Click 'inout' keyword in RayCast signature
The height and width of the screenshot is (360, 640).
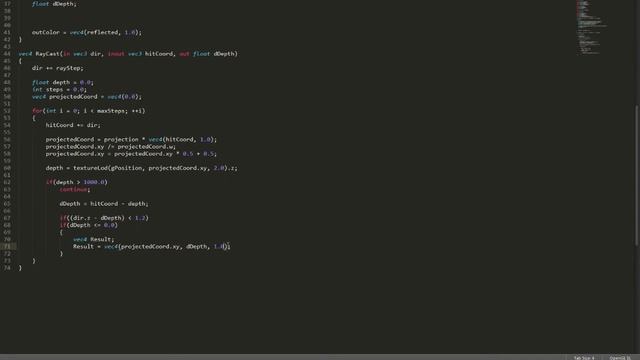coord(116,53)
